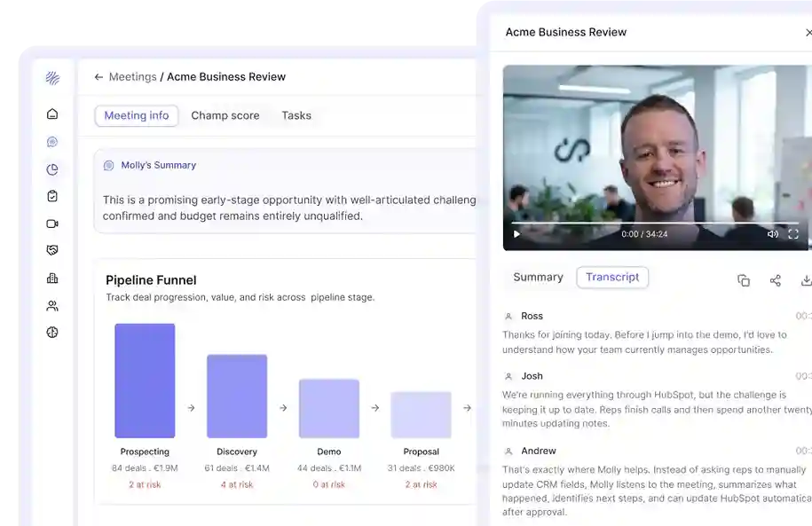Click the Meetings breadcrumb link
The height and width of the screenshot is (526, 812).
pyautogui.click(x=132, y=76)
